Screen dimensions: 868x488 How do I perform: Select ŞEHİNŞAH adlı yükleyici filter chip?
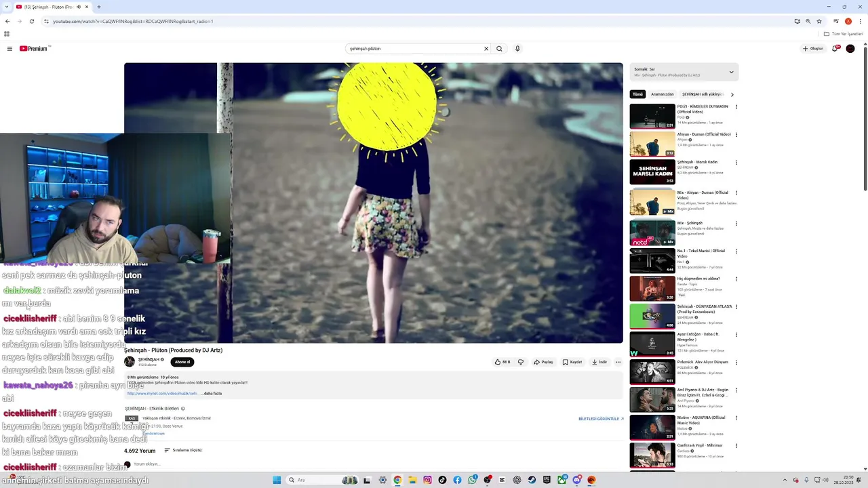click(703, 94)
